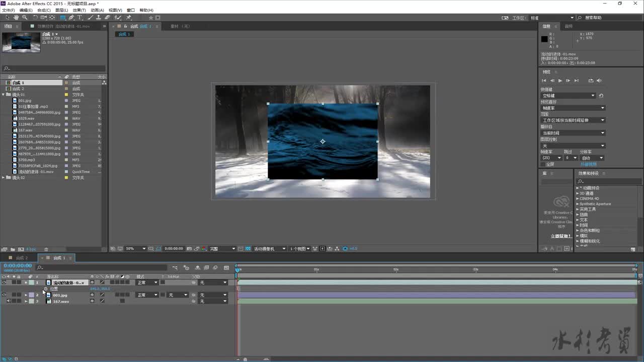
Task: Toggle solo switch for 167.wav layer
Action: pos(14,301)
